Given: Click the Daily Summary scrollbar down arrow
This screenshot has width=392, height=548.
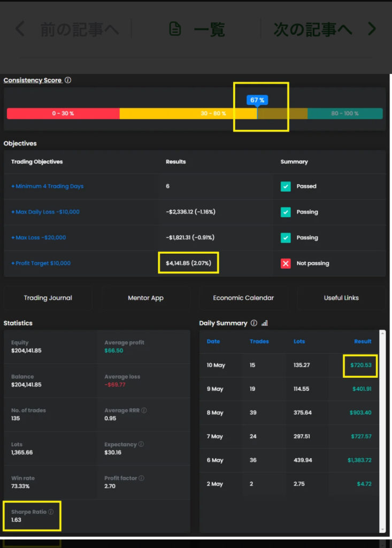Looking at the screenshot, I should [x=382, y=529].
